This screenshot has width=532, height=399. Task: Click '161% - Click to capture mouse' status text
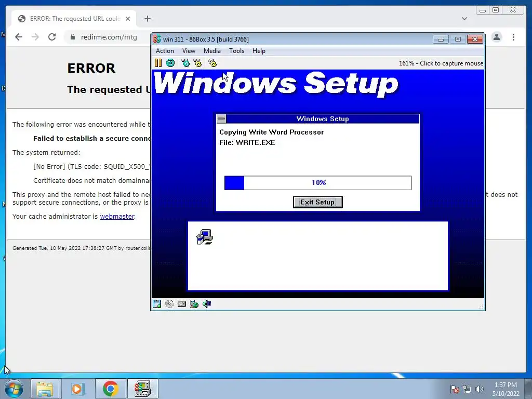pyautogui.click(x=441, y=63)
